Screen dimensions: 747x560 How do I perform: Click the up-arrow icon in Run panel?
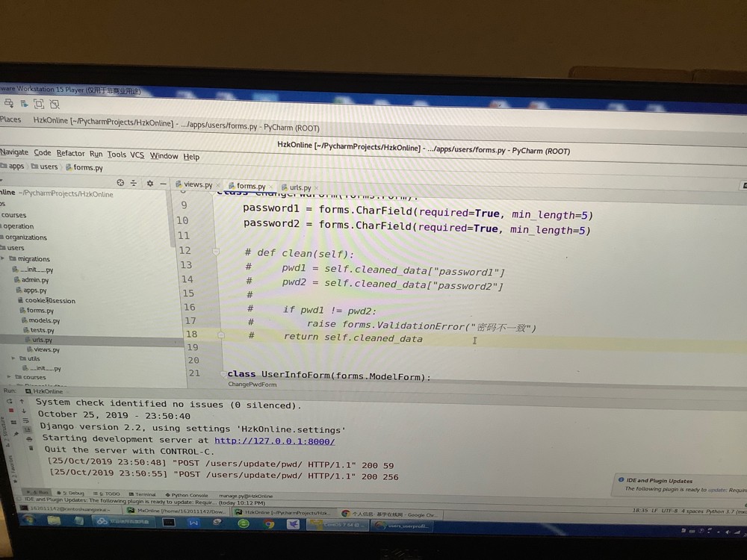tap(22, 402)
